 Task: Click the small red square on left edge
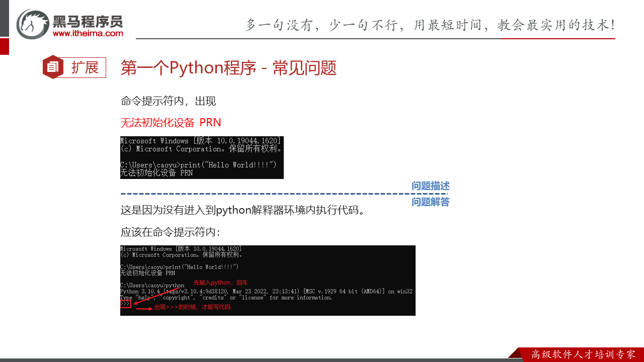tap(4, 46)
